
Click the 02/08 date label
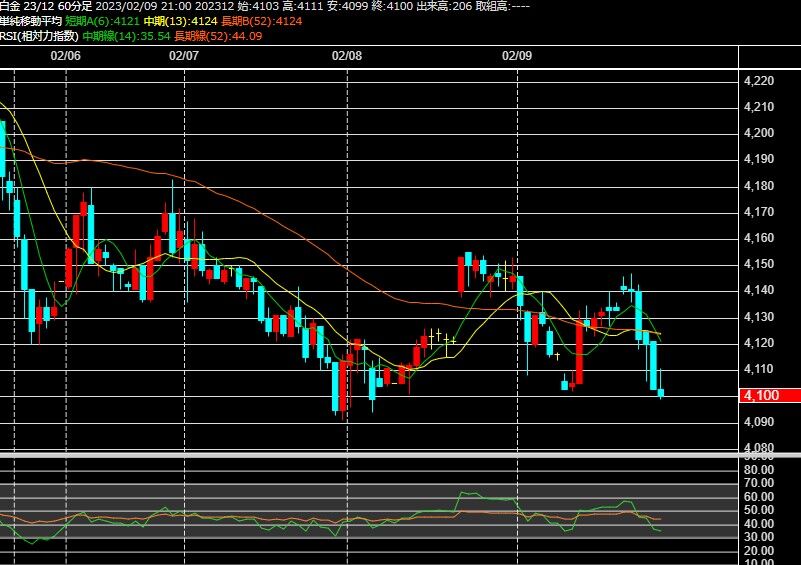click(347, 55)
